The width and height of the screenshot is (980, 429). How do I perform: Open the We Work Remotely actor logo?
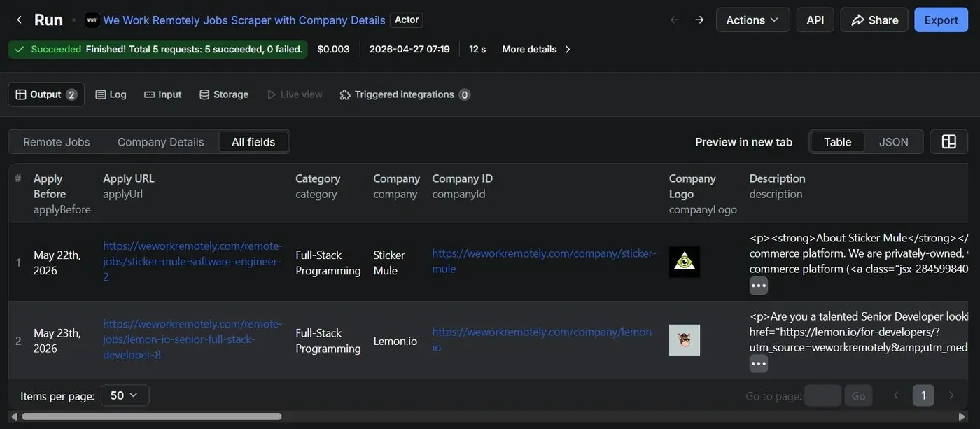[92, 20]
